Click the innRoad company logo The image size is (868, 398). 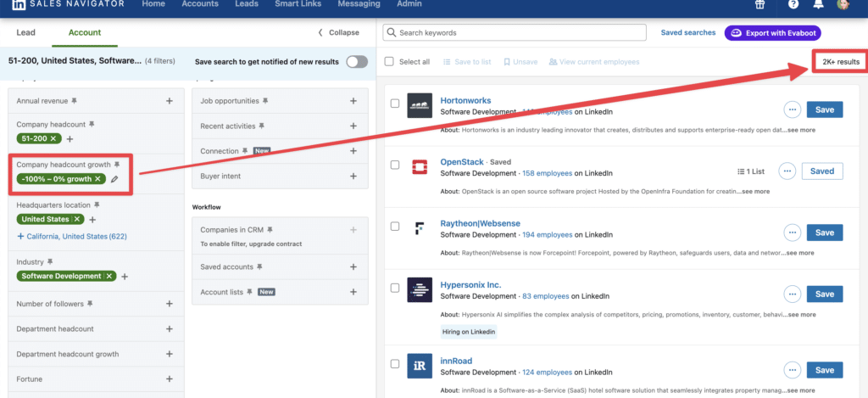tap(420, 366)
